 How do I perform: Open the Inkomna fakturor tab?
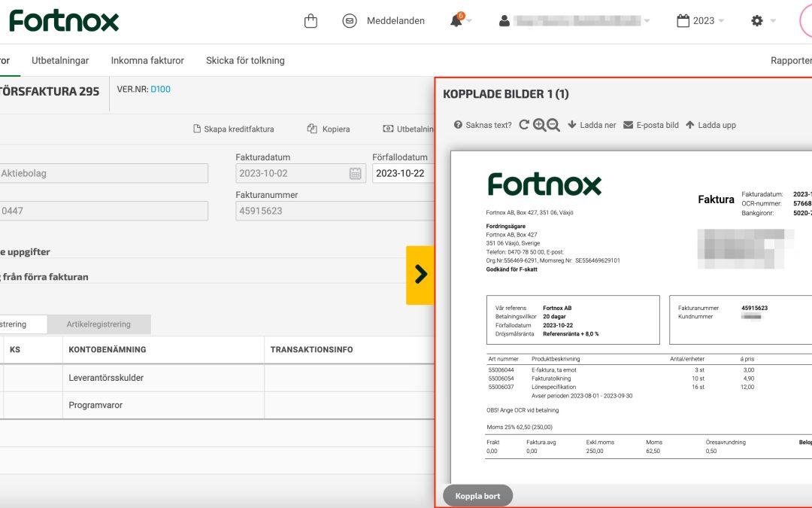tap(147, 61)
